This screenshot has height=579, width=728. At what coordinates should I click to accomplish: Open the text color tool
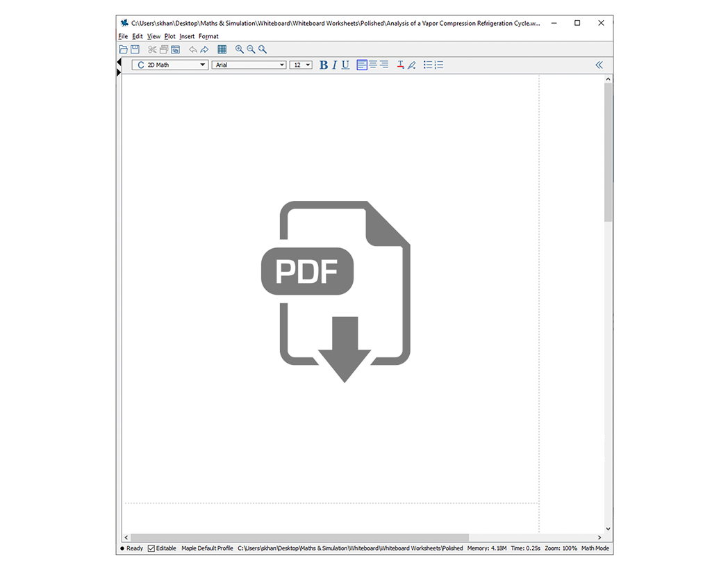401,65
